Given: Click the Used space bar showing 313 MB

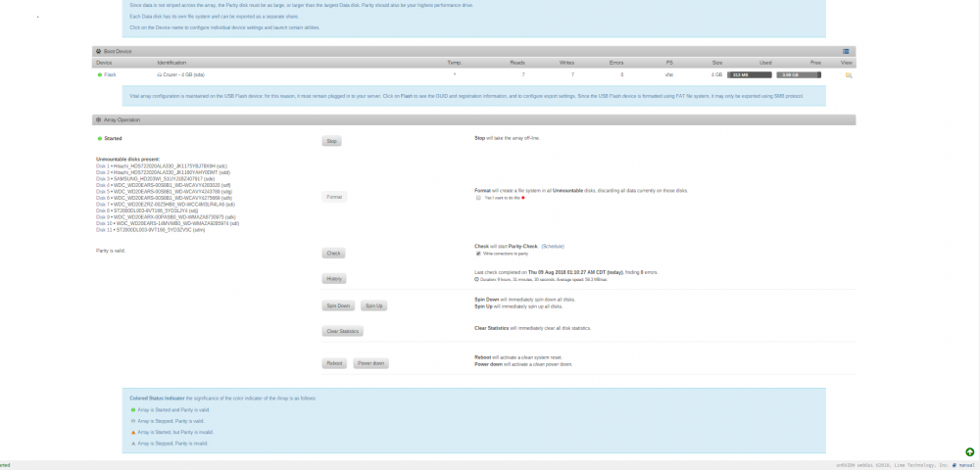Looking at the screenshot, I should pos(750,74).
